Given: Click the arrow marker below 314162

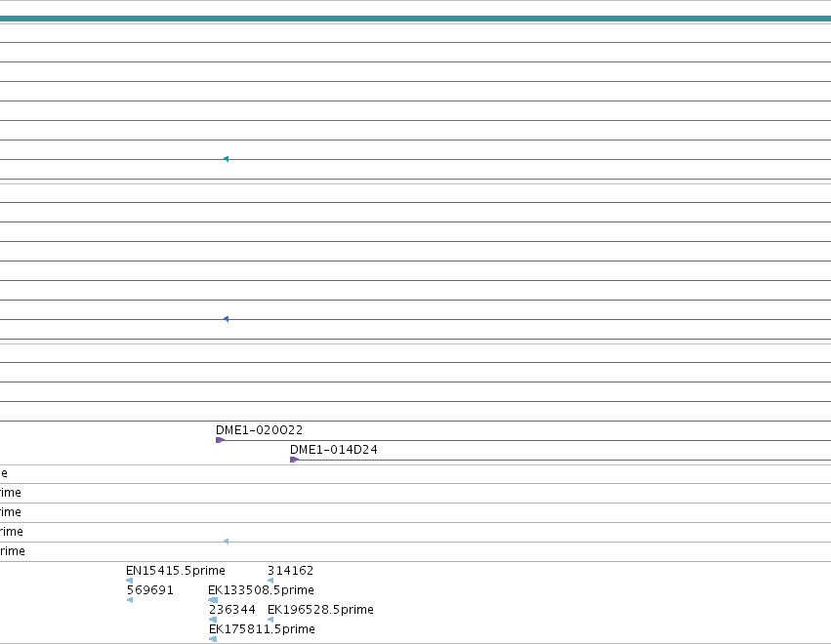Looking at the screenshot, I should click(270, 581).
